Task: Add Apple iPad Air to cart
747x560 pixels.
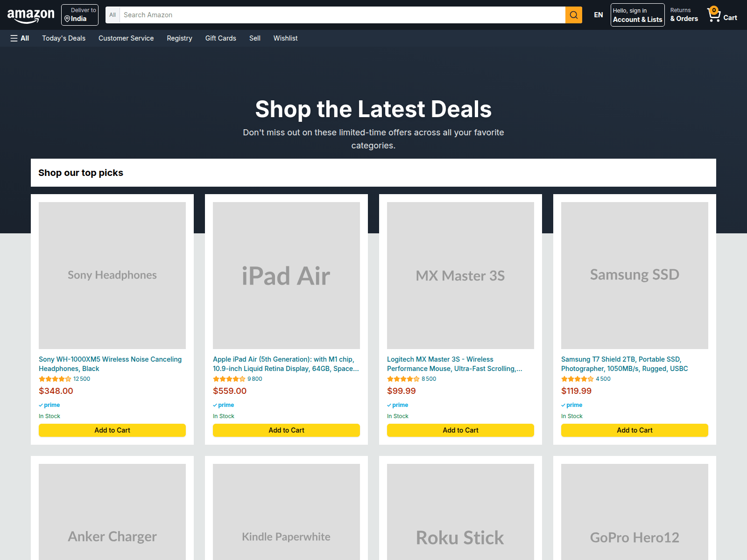Action: (x=286, y=430)
